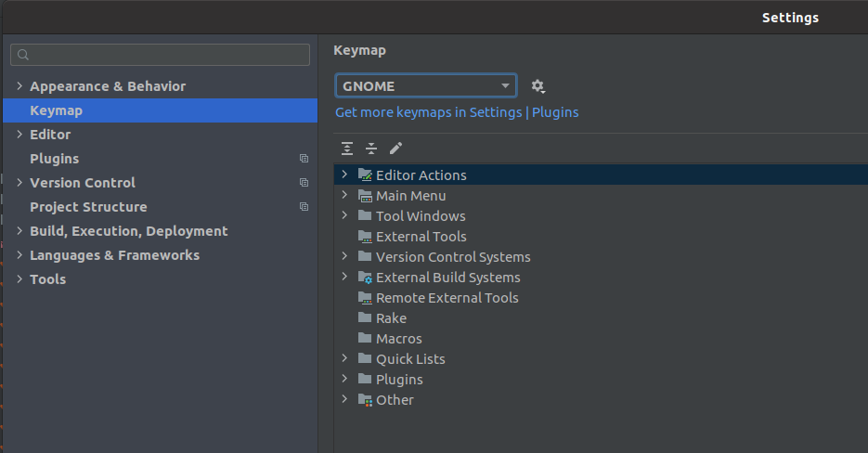Expand the Appearance & Behavior section
Screen dimensions: 868x453
pos(19,86)
